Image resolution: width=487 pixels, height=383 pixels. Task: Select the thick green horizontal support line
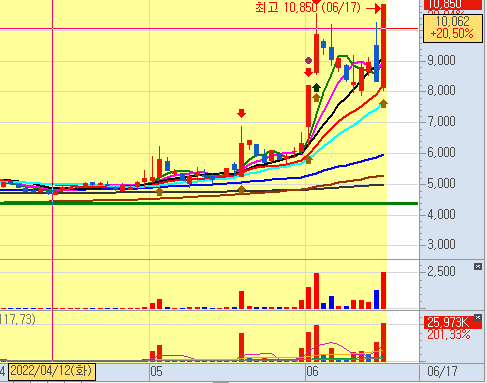point(209,203)
